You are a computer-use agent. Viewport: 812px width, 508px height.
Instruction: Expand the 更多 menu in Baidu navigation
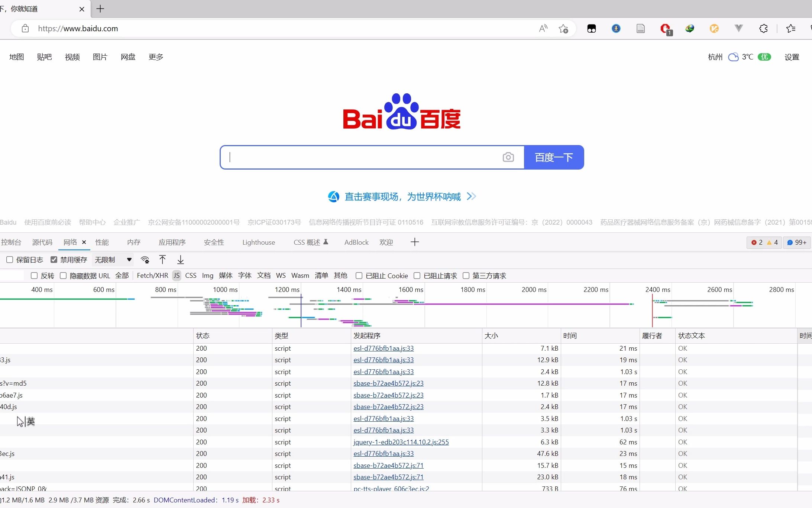click(x=155, y=57)
